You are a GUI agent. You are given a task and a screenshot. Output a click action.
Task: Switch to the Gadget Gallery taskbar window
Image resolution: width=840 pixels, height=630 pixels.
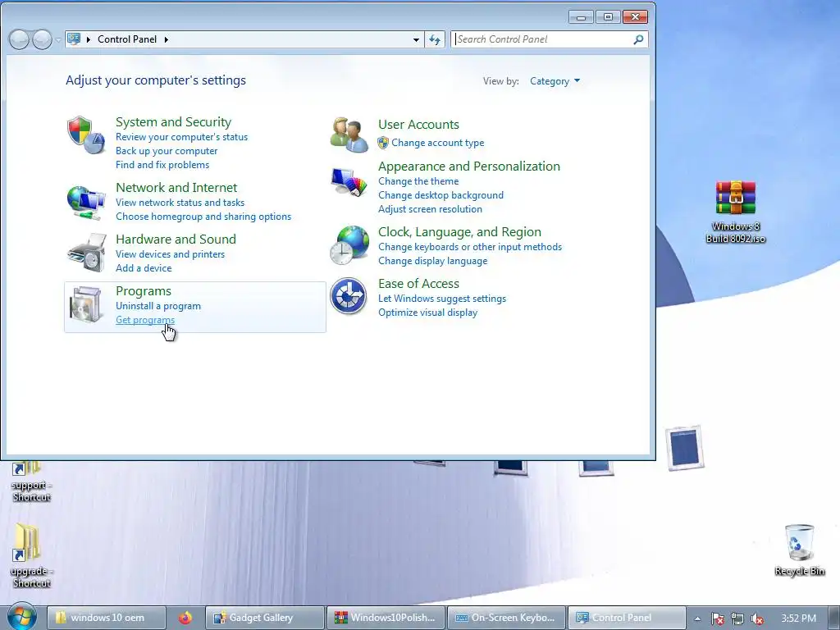tap(265, 618)
